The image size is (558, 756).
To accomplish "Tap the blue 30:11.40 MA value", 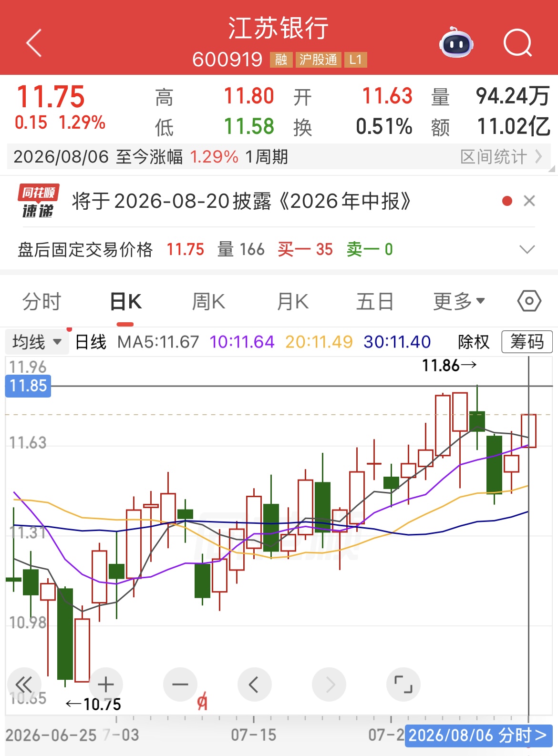I will pos(397,342).
